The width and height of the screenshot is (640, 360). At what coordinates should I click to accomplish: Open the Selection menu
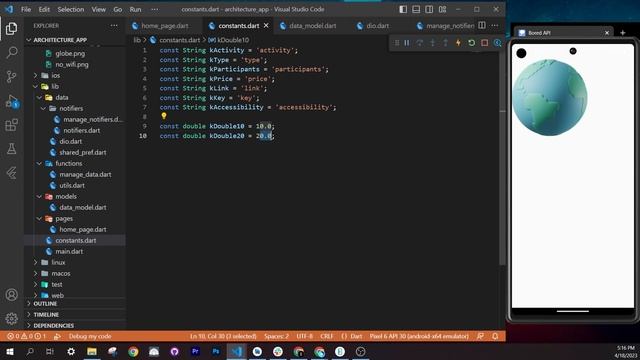71,9
